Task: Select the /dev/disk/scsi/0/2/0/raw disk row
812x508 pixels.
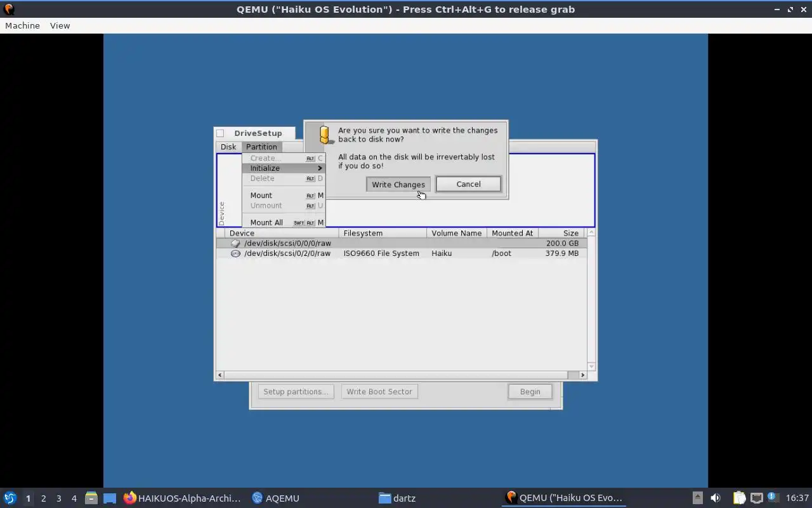Action: (401, 253)
